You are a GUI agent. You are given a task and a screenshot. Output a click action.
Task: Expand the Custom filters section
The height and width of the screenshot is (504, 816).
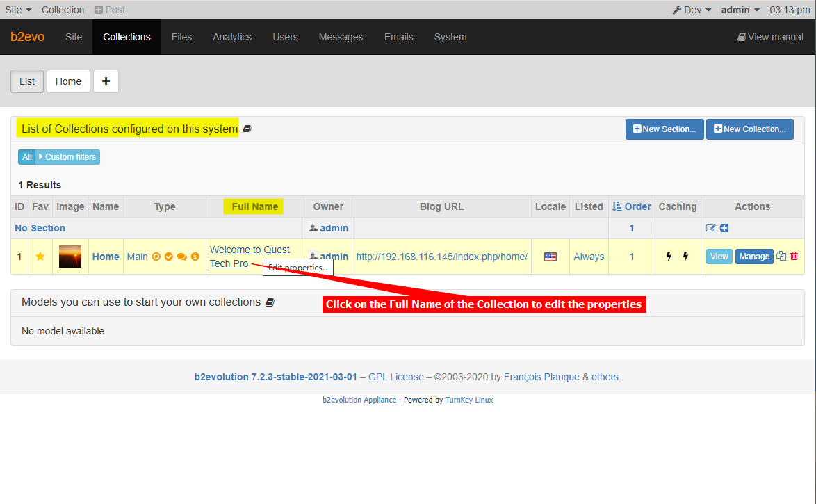click(x=67, y=157)
